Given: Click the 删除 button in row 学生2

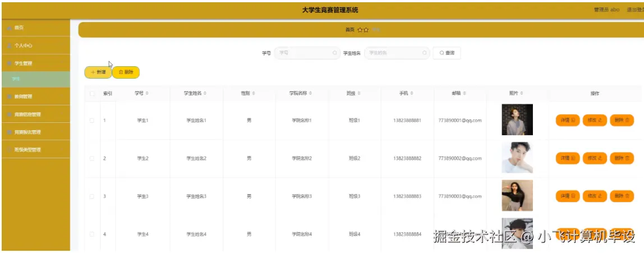Looking at the screenshot, I should [x=622, y=158].
